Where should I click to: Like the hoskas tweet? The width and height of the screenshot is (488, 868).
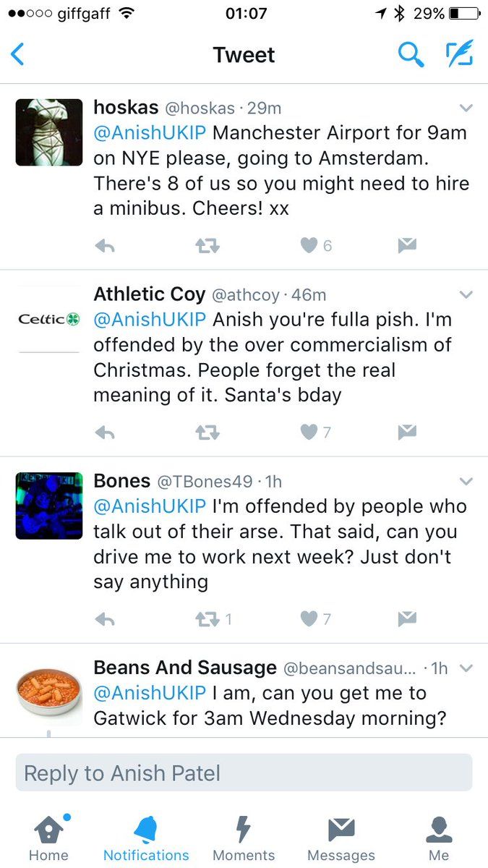click(309, 246)
